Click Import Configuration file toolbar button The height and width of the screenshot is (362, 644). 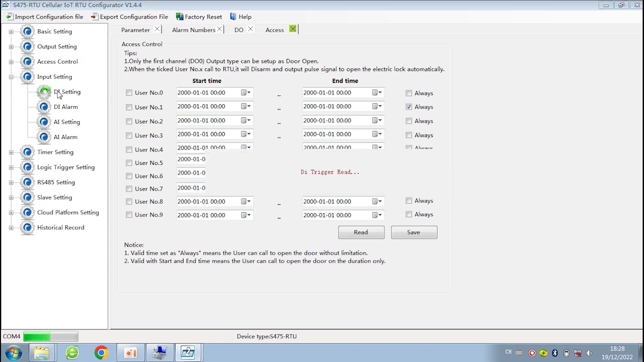(44, 17)
